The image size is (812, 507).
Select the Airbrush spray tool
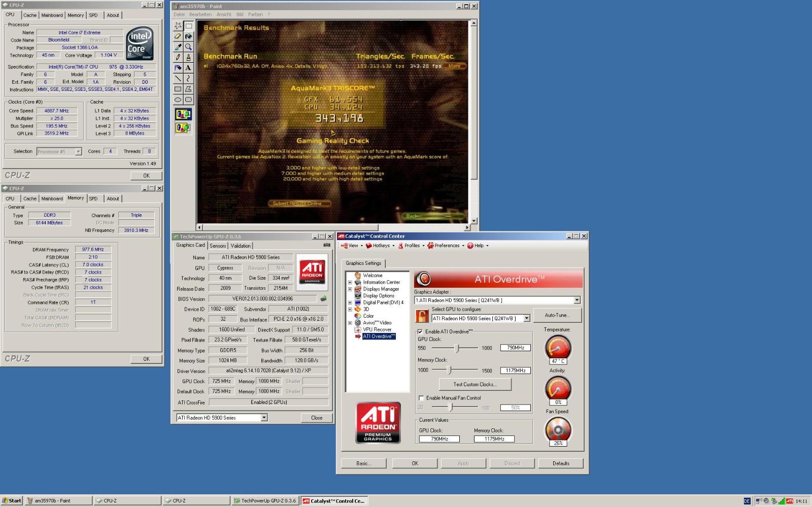178,67
